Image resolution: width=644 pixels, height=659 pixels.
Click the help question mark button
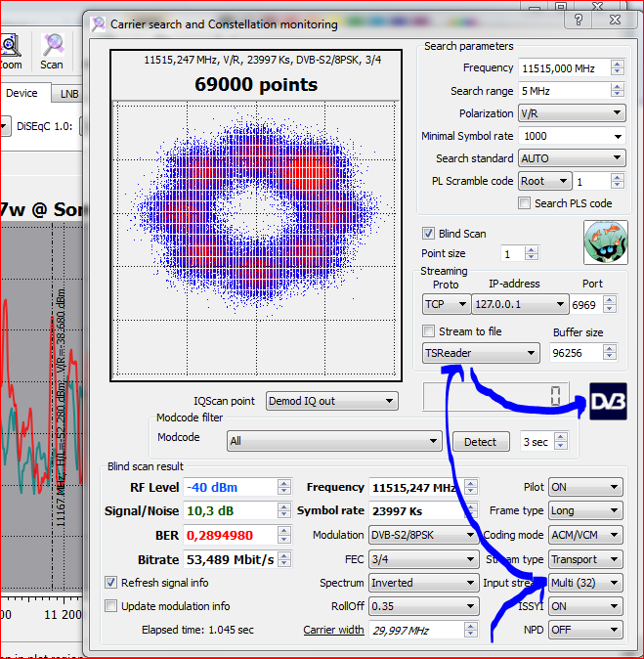point(580,21)
